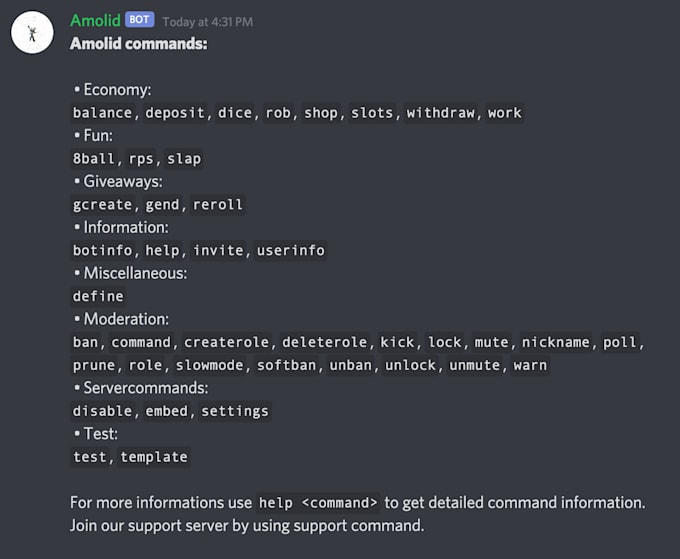Open the Amolid username profile
Image resolution: width=680 pixels, height=559 pixels.
click(x=95, y=20)
